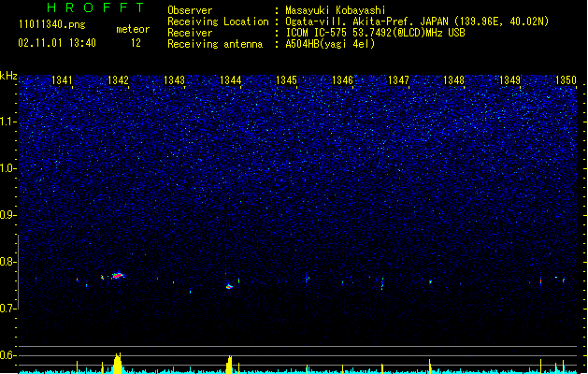Click the meteor echo blob near 1344
Screen dimensions: 588x374
229,287
